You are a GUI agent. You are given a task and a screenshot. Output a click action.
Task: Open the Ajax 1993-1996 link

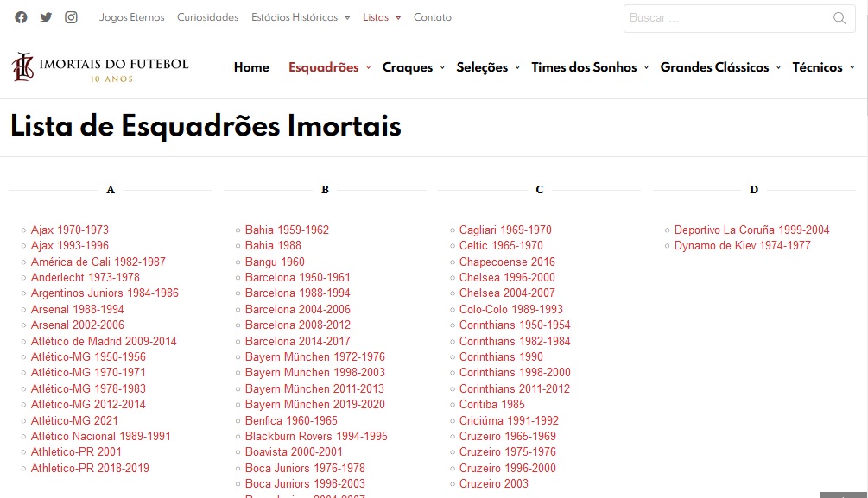pos(70,245)
